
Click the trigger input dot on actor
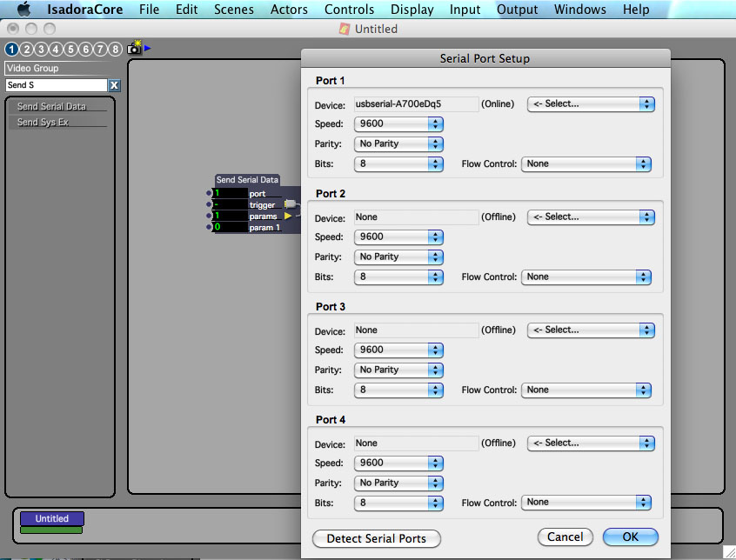coord(209,204)
